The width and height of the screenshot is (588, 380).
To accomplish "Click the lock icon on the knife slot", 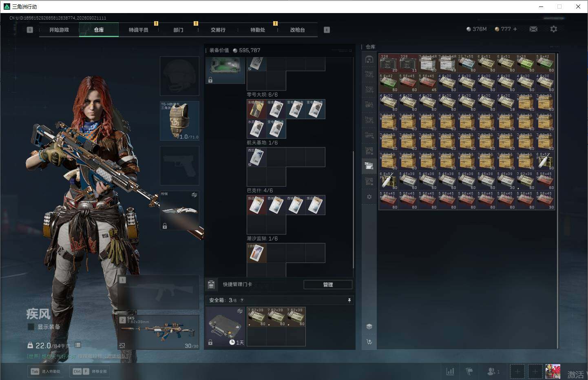I will (165, 226).
